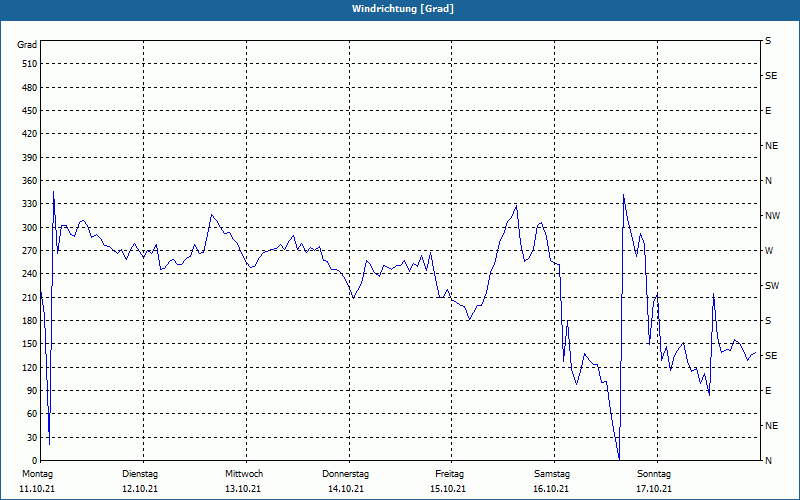Select the 150 degree axis label
The width and height of the screenshot is (800, 500).
coord(29,344)
